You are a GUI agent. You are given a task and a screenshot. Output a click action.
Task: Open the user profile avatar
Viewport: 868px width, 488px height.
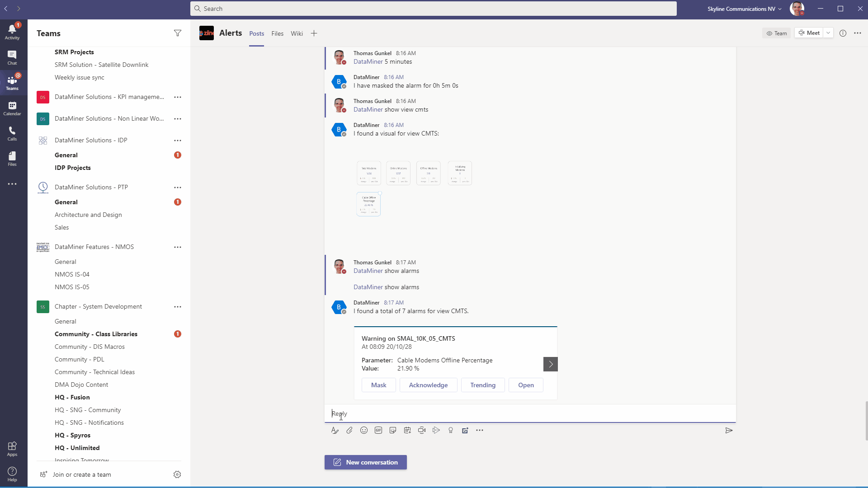[797, 9]
